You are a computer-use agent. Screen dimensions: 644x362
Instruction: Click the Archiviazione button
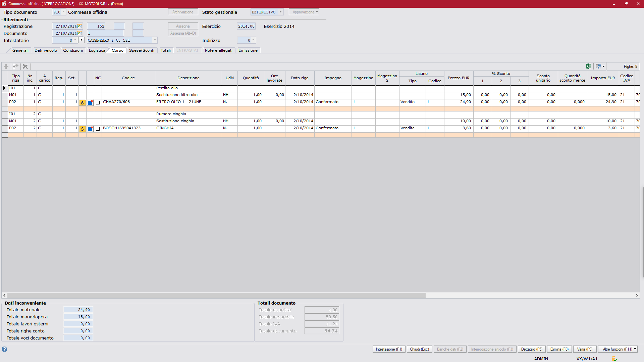[x=183, y=12]
